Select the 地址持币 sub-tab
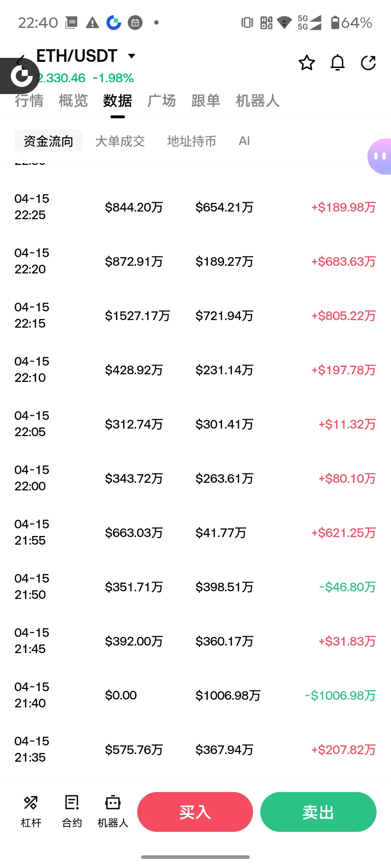This screenshot has width=391, height=868. pyautogui.click(x=192, y=141)
